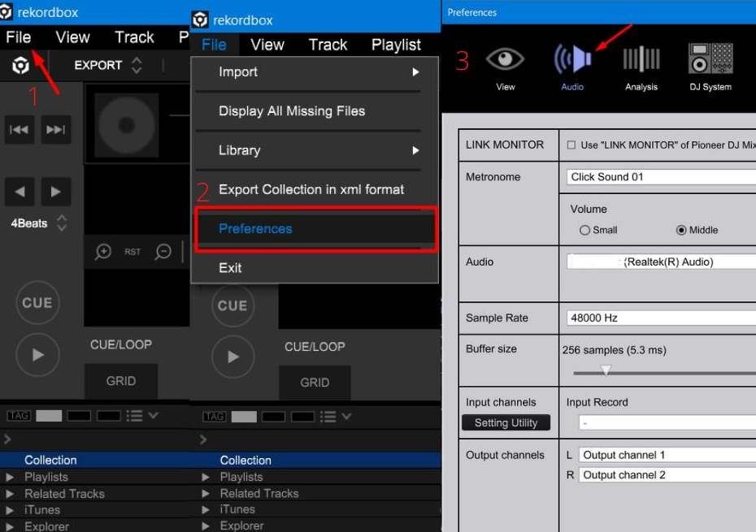756x532 pixels.
Task: Open the Track menu in middle rekordbox window
Action: tap(328, 45)
